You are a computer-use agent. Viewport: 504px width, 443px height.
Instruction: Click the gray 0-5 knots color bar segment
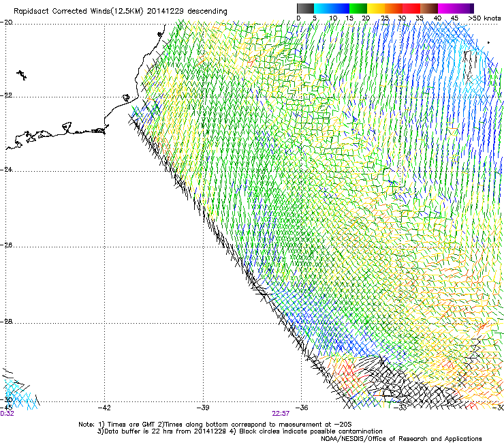pos(305,8)
